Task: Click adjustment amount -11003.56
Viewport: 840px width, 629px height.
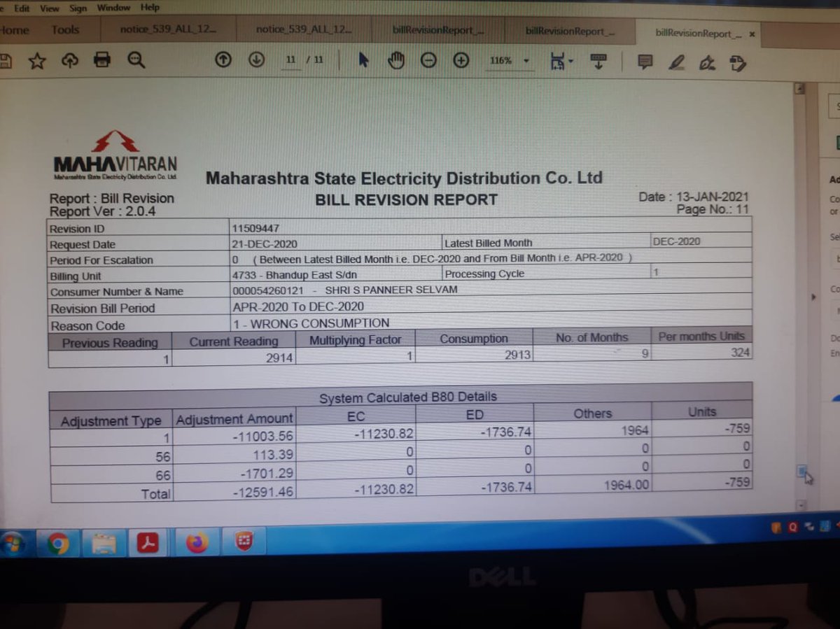Action: click(x=262, y=436)
